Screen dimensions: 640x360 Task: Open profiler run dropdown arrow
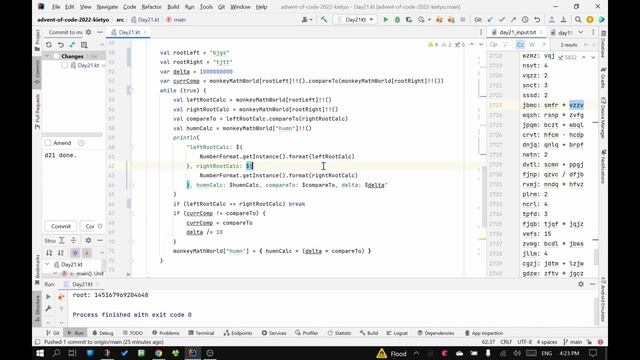(429, 20)
